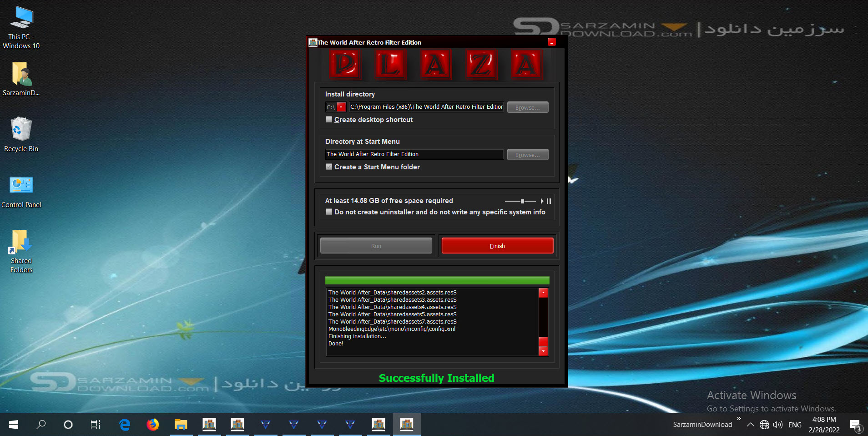Show hidden system tray icons

coord(751,425)
